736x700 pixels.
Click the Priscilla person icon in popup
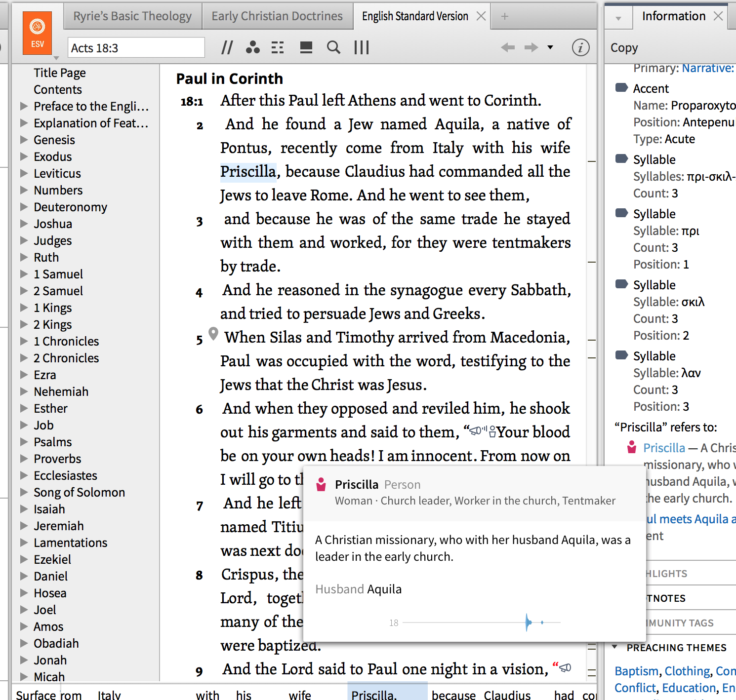click(x=321, y=484)
